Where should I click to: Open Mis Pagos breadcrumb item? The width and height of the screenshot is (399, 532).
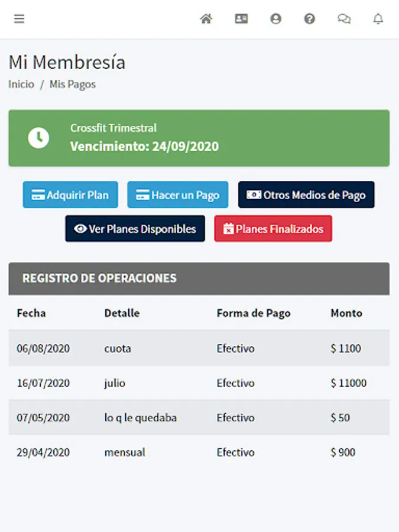tap(71, 84)
